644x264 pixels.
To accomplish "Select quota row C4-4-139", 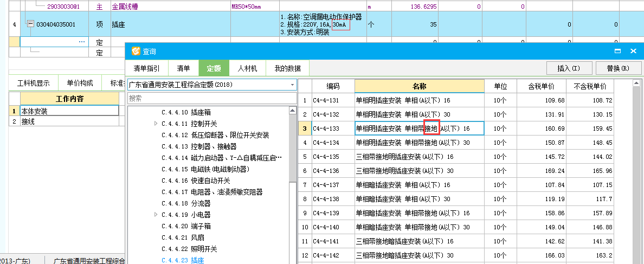I will click(x=456, y=213).
